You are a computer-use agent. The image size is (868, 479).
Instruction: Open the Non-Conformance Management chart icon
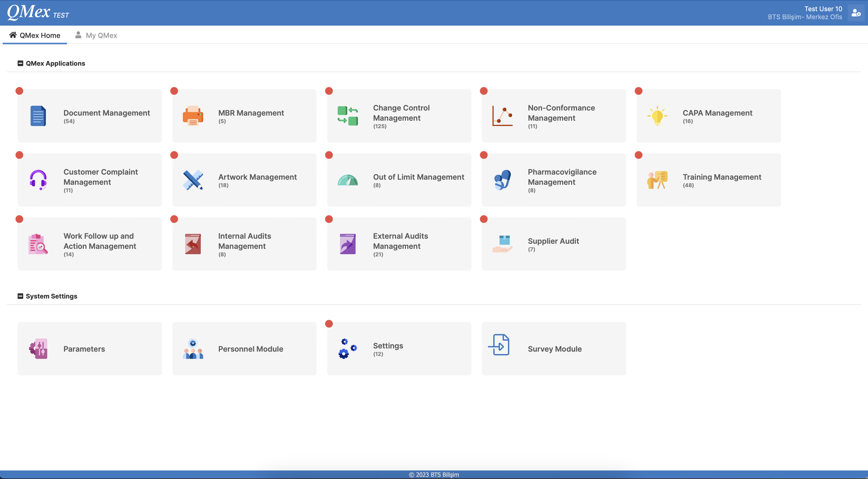[x=502, y=116]
